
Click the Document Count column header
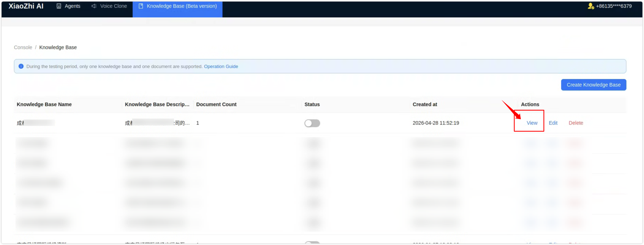coord(216,104)
